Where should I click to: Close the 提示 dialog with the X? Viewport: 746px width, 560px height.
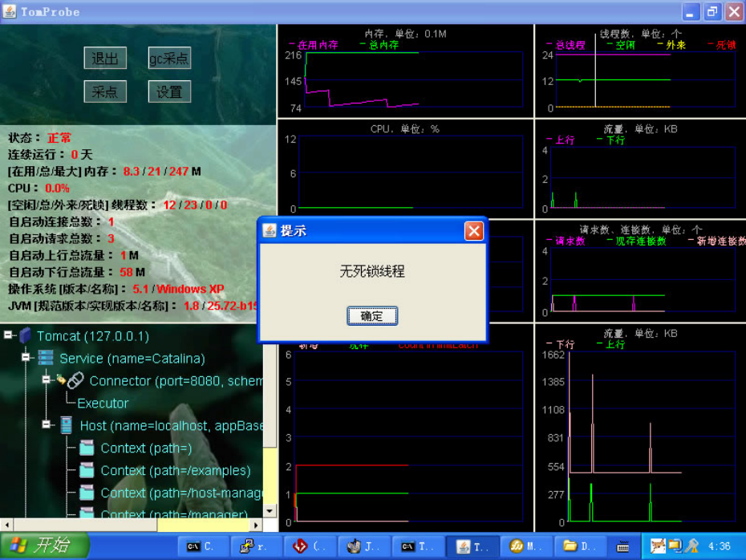tap(474, 231)
